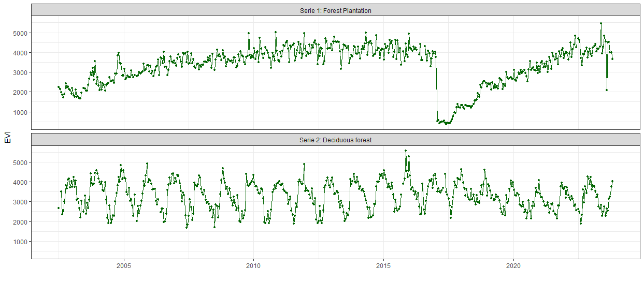This screenshot has width=644, height=282.
Task: Click the highest peak point in Deciduous forest series
Action: pyautogui.click(x=406, y=151)
